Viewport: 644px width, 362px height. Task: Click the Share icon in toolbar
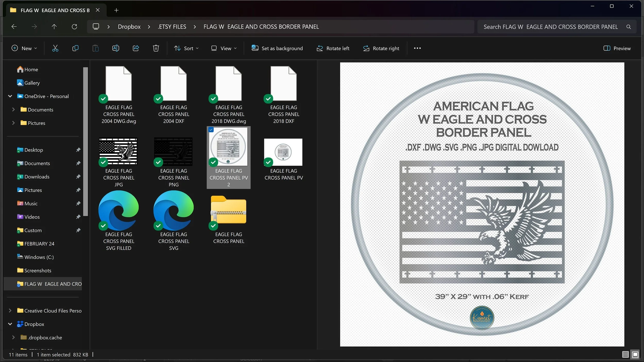(136, 48)
